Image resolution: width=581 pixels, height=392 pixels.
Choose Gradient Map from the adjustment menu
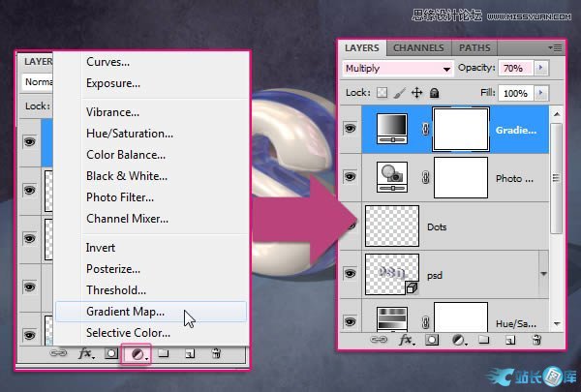tap(125, 312)
